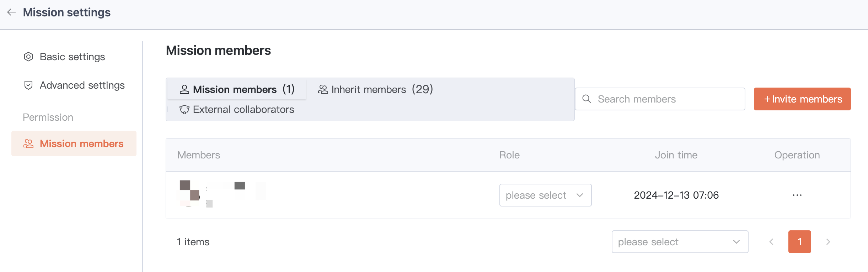Click the Invite members button
Viewport: 868px width, 272px height.
(802, 99)
